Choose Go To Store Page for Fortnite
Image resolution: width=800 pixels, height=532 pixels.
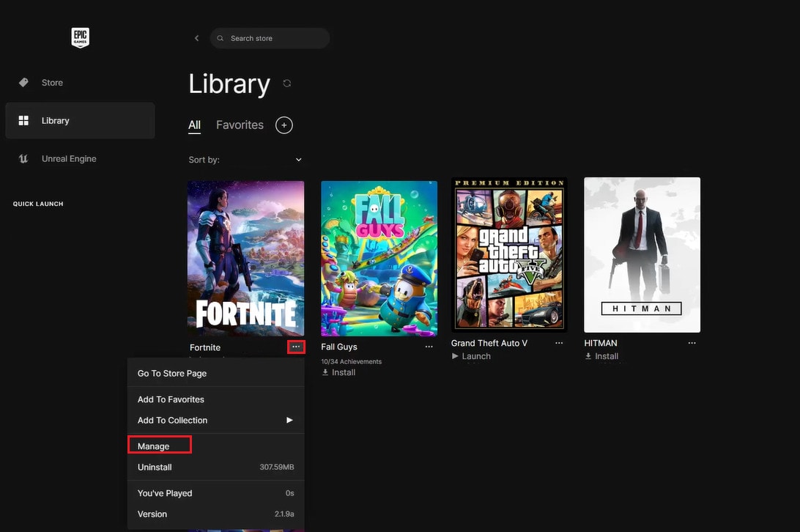(x=171, y=373)
